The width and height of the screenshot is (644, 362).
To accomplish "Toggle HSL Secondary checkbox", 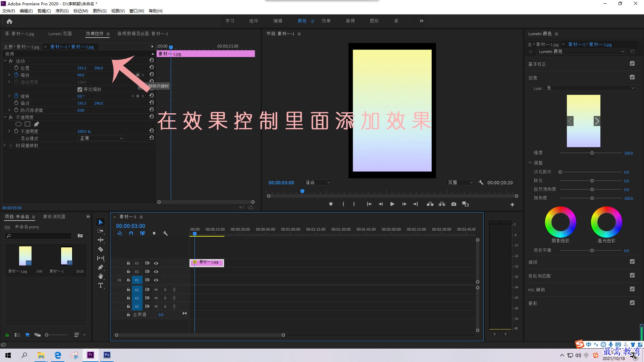I will point(632,289).
